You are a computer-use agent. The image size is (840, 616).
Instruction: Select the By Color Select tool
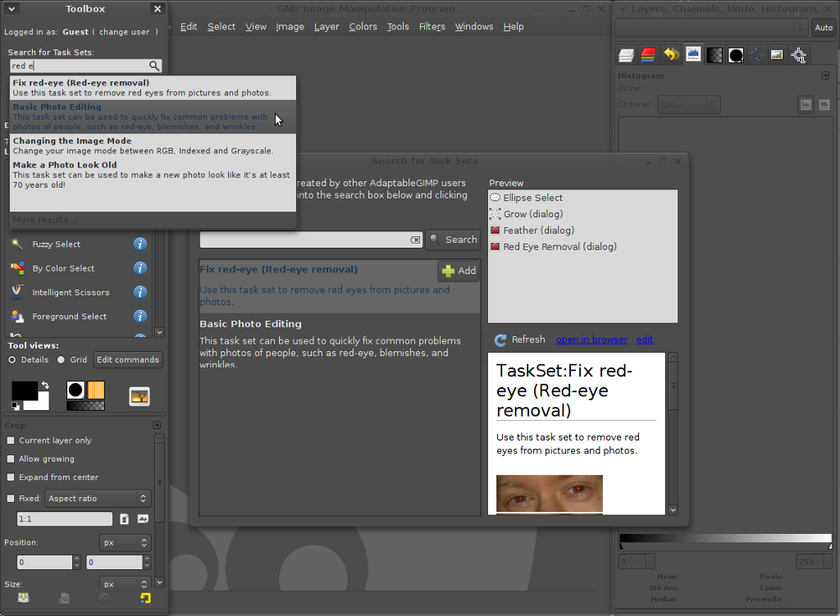(63, 268)
